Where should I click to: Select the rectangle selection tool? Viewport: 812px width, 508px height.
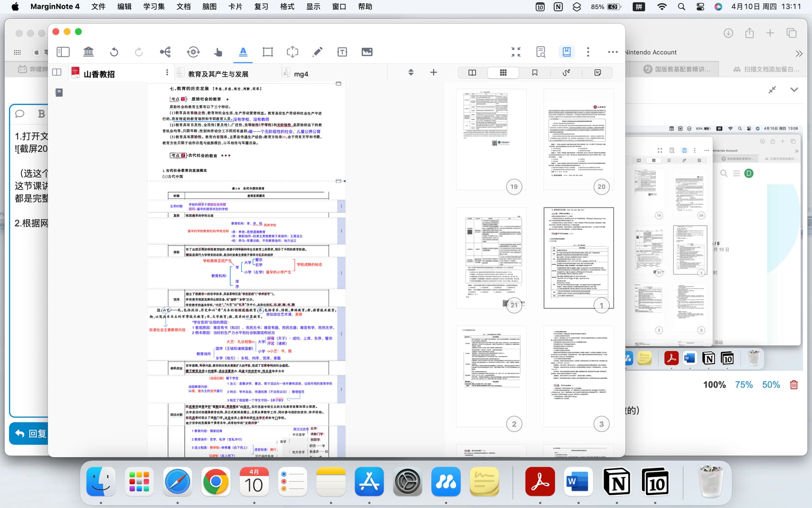(x=268, y=52)
